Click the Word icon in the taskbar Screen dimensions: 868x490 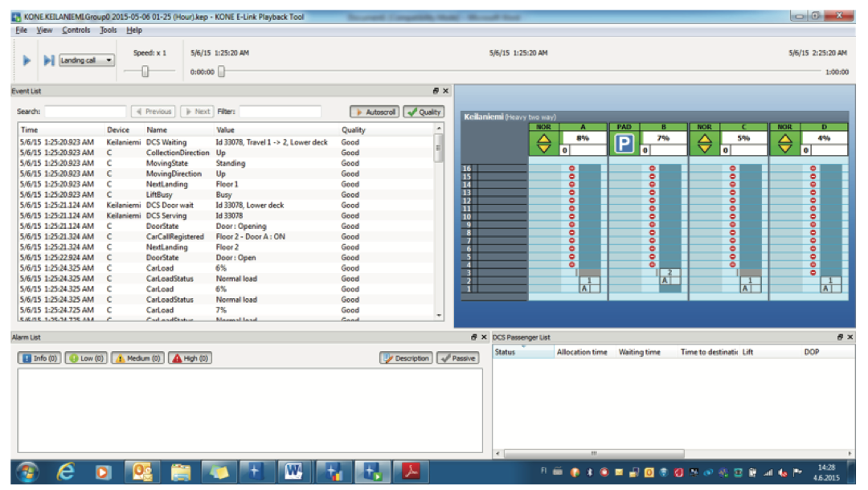(x=293, y=472)
